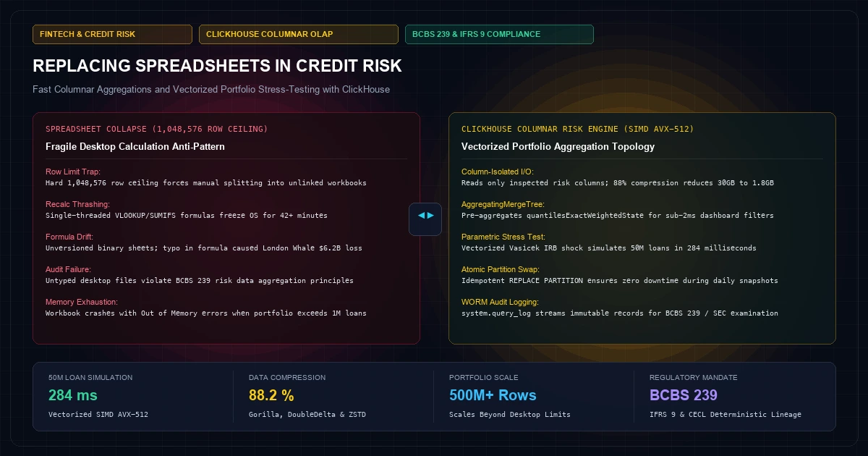Viewport: 868px width, 456px height.
Task: Click the SPREADSHEET COLLAPSE panel header
Action: coord(156,129)
